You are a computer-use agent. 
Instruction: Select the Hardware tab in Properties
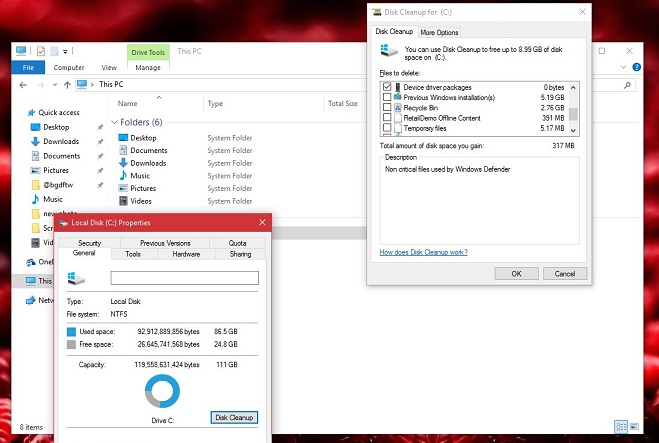186,254
